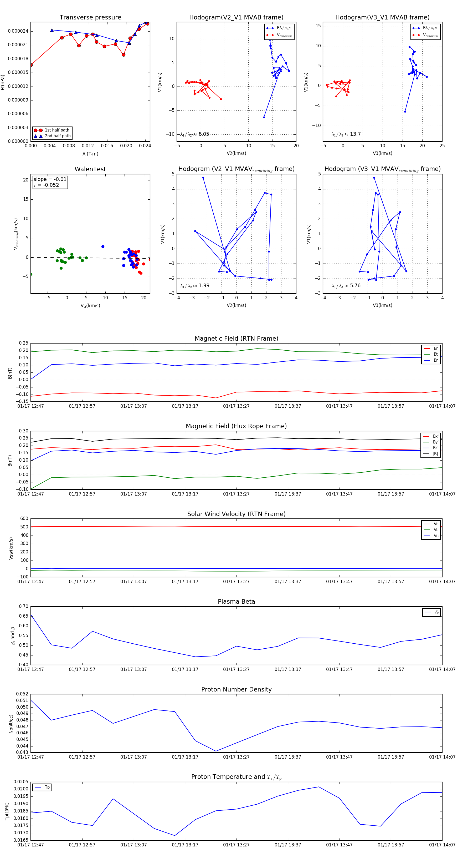Click the 'Np(#/cc)' y-axis label
473x868 pixels.
(11, 724)
